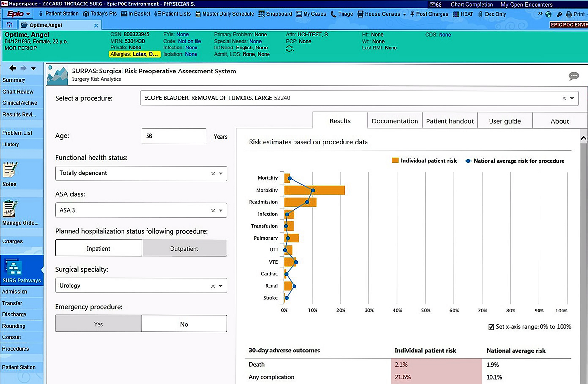Open the In Basket toolbar item
Screen dimensions: 588x384
coord(136,14)
